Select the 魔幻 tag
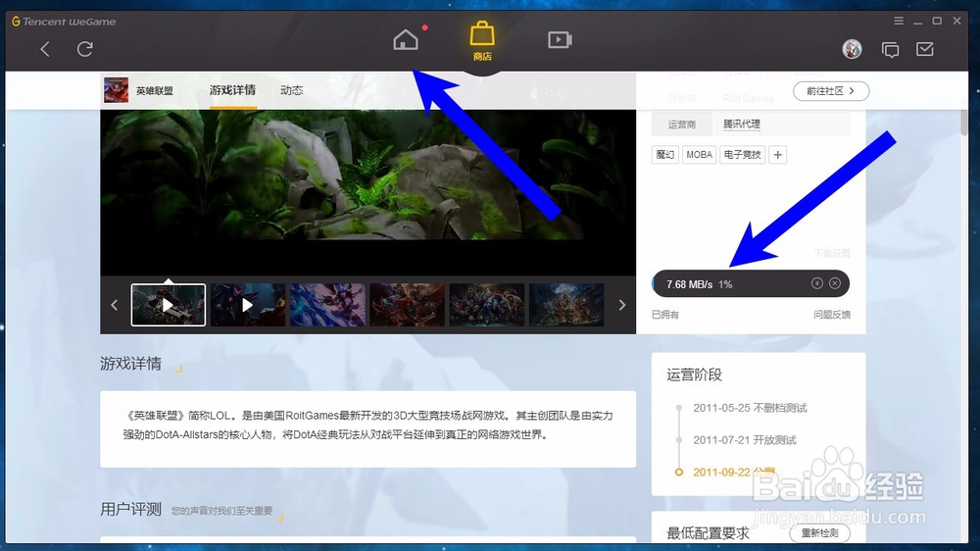 click(x=665, y=155)
